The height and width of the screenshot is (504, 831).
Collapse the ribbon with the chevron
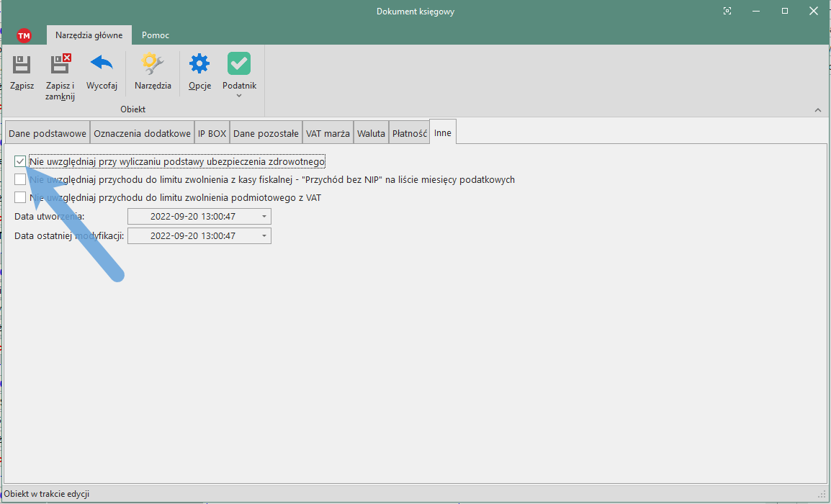[817, 110]
